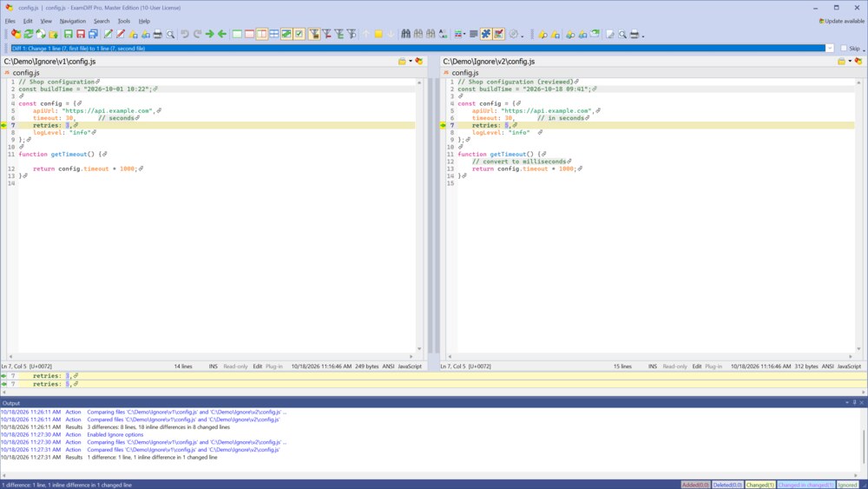Click the second filter funnel icon
Viewport: 868px width, 489px height.
tap(326, 35)
